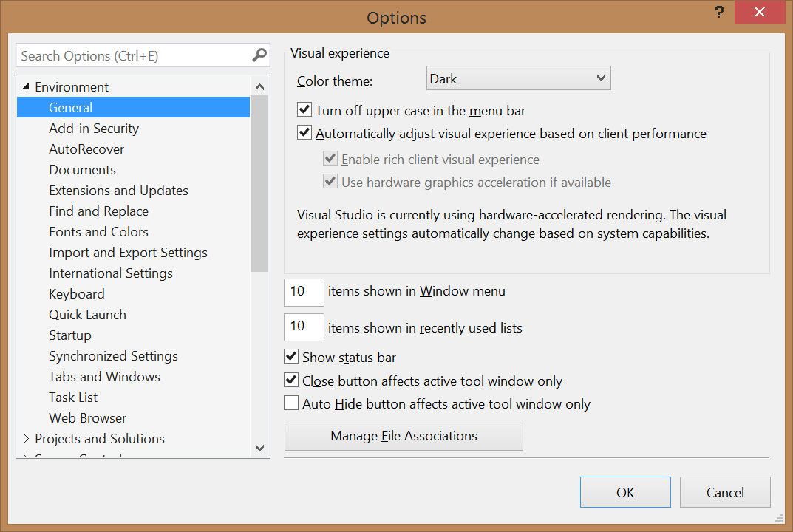The width and height of the screenshot is (793, 532).
Task: Expand the Projects and Solutions node
Action: click(26, 438)
